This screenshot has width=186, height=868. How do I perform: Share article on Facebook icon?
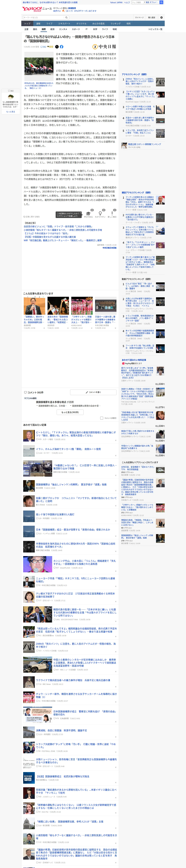[x=61, y=47]
